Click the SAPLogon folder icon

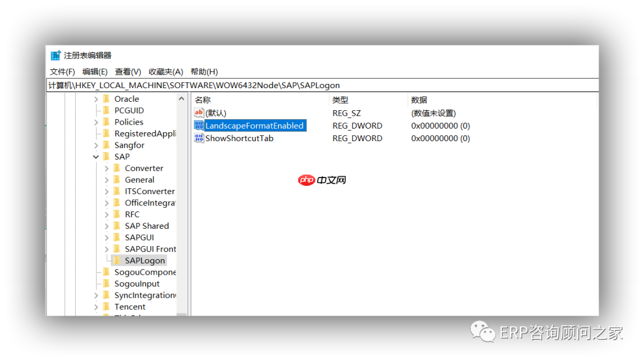click(117, 260)
